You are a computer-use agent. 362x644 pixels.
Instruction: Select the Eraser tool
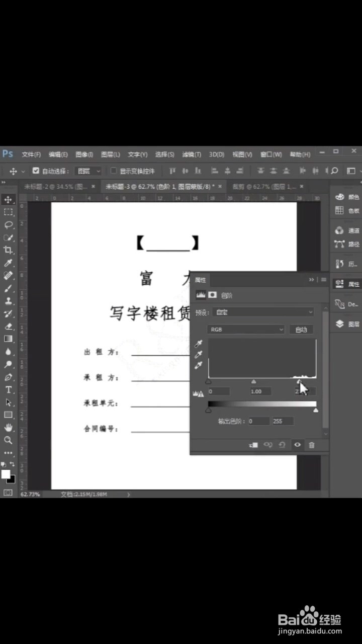point(8,326)
